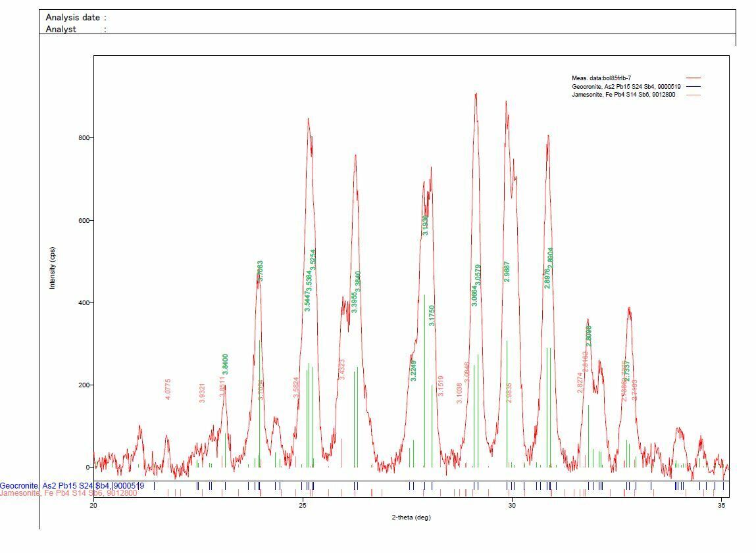Viewport: 756px width, 553px height.
Task: Select the 2-theta (deg) axis title
Action: (411, 517)
